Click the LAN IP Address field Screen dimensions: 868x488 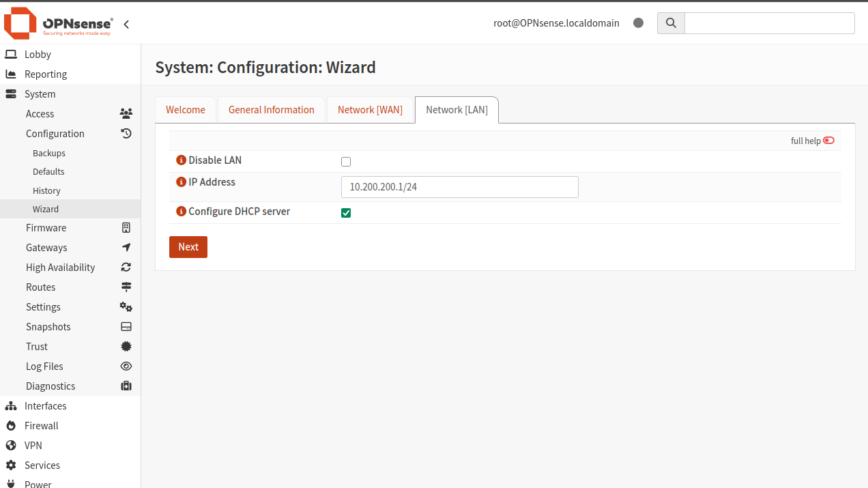pos(459,187)
